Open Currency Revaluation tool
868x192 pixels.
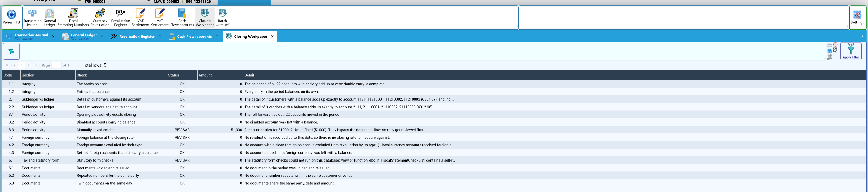pos(100,18)
